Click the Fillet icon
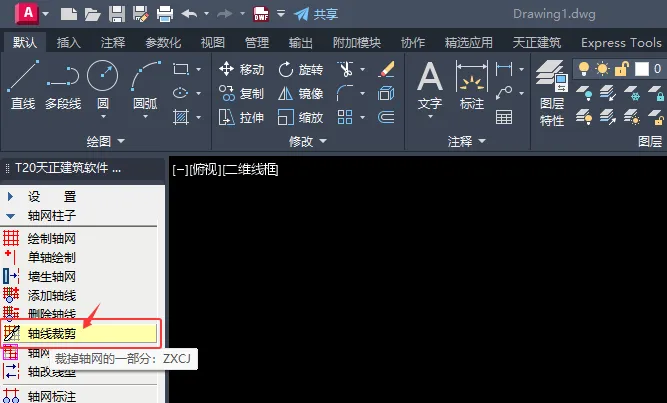667x403 pixels. 345,93
